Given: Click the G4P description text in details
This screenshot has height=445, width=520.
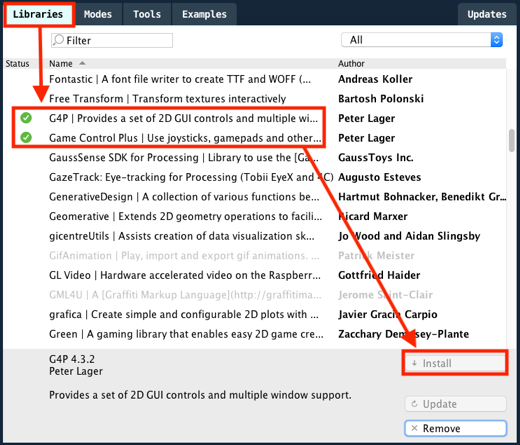Looking at the screenshot, I should [200, 395].
